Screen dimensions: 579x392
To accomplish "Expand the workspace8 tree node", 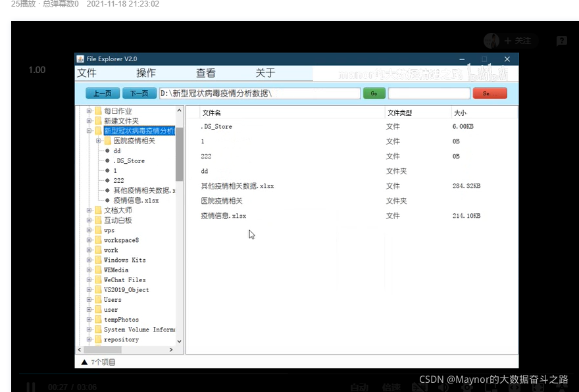I will pos(89,240).
